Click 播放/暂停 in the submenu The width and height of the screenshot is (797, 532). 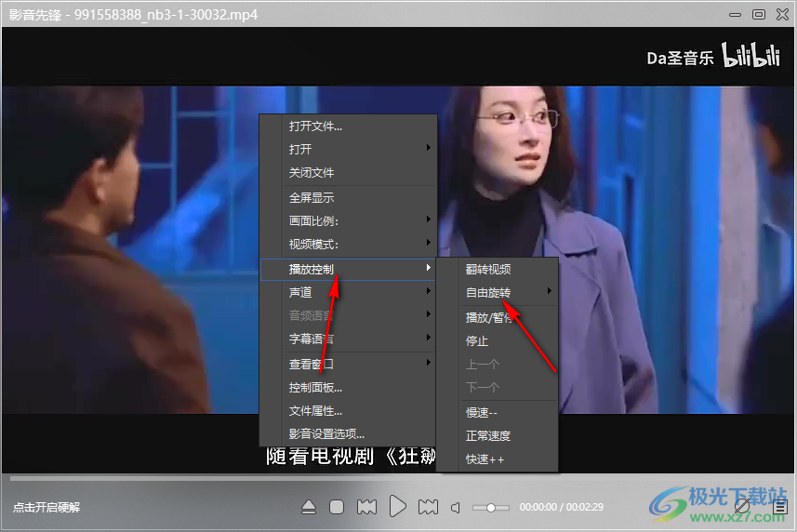coord(489,317)
